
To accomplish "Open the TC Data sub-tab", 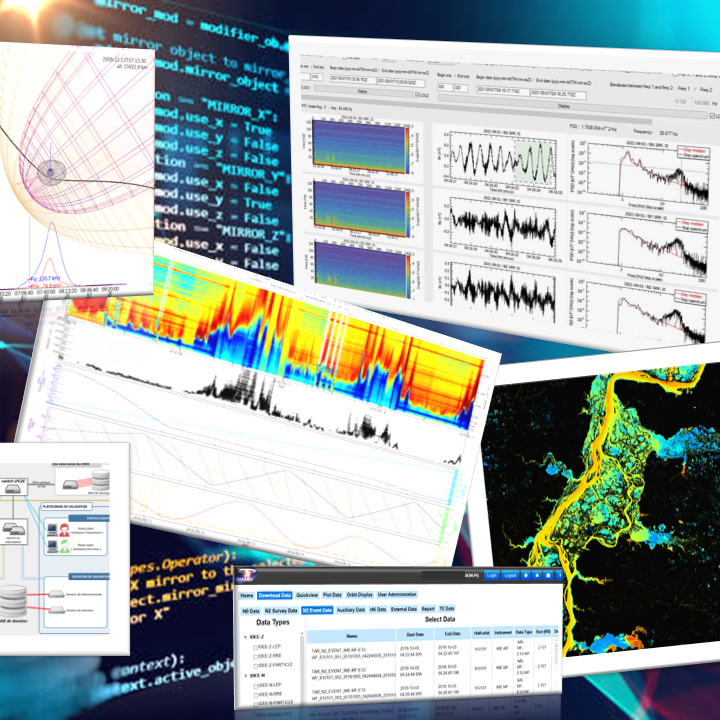I will 447,608.
